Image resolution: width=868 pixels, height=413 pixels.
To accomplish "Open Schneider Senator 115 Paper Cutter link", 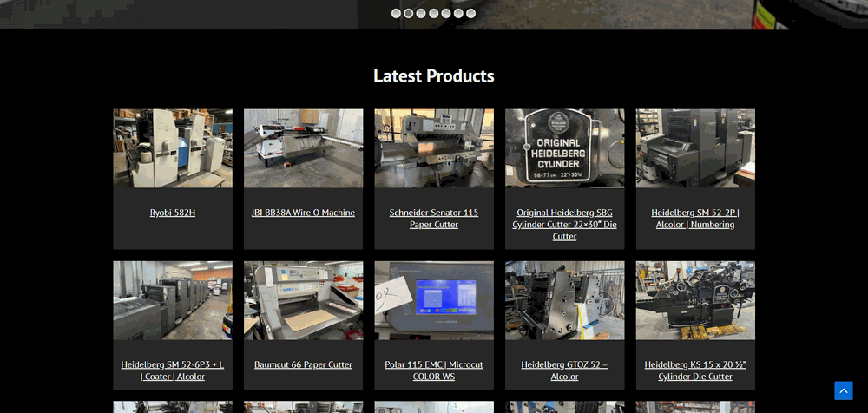I will pyautogui.click(x=434, y=219).
